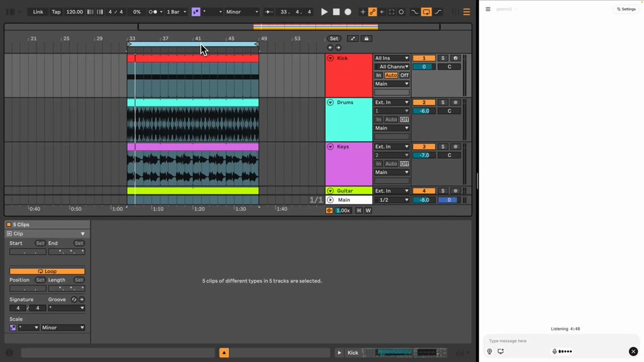644x362 pixels.
Task: Open Settings in the side panel
Action: coord(626,9)
